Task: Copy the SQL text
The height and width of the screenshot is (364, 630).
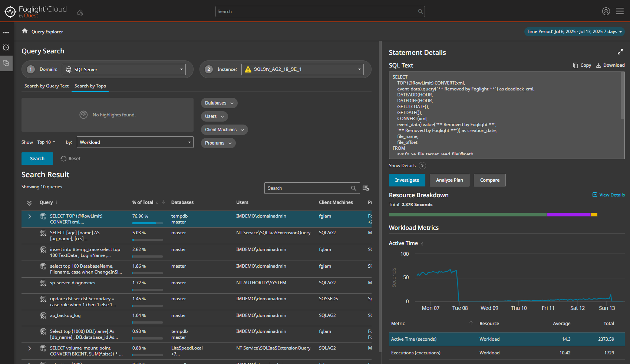Action: coord(582,65)
